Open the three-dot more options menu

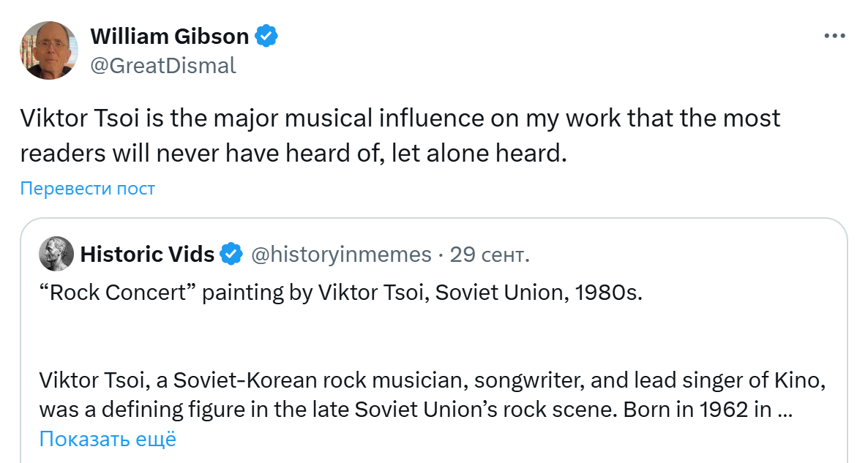tap(835, 36)
